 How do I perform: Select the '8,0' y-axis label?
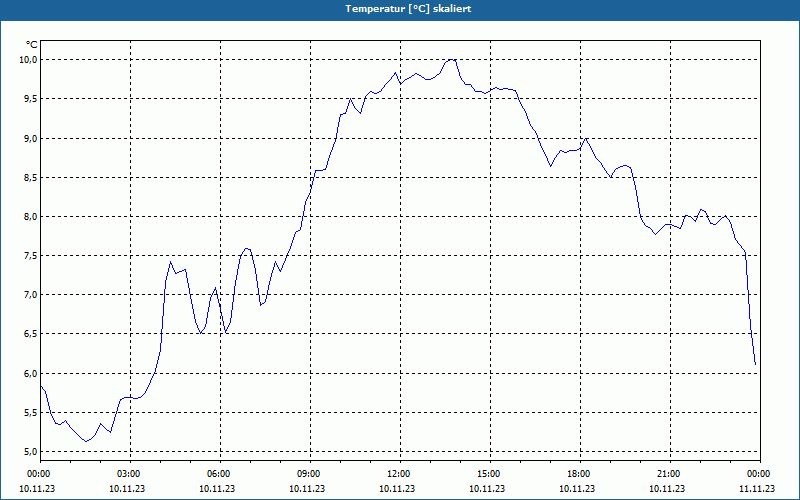(31, 217)
